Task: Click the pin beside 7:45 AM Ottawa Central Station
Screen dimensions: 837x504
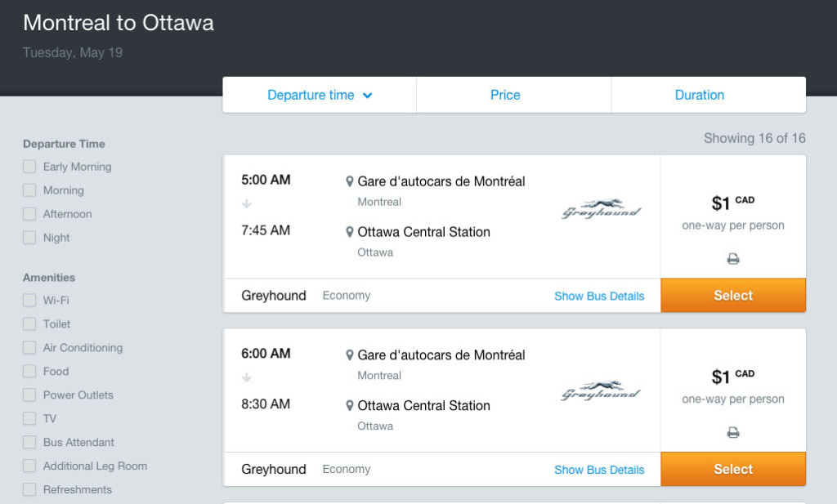Action: (x=350, y=232)
